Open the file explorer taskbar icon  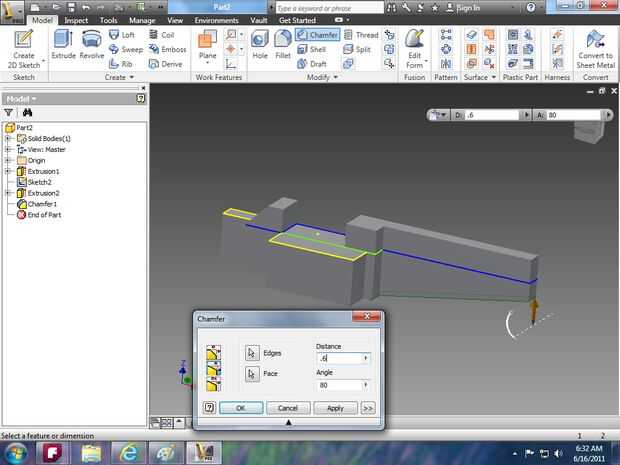[x=91, y=453]
